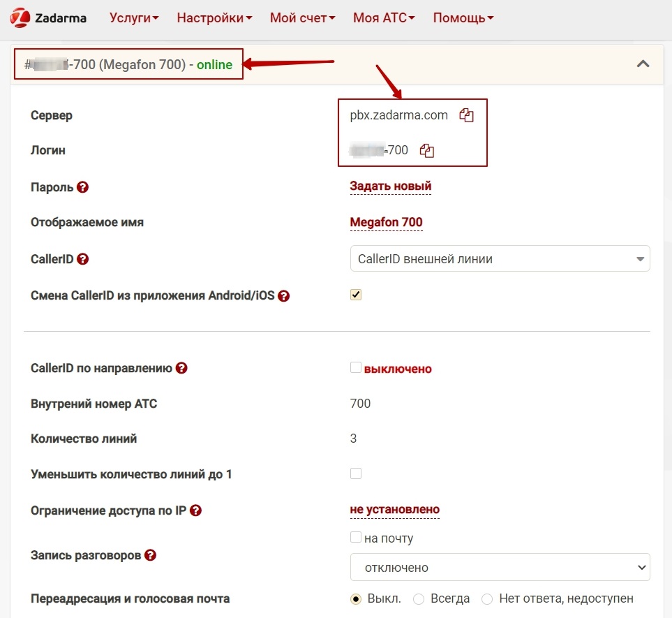
Task: Collapse the Megafon 700 extension panel
Action: tap(643, 64)
